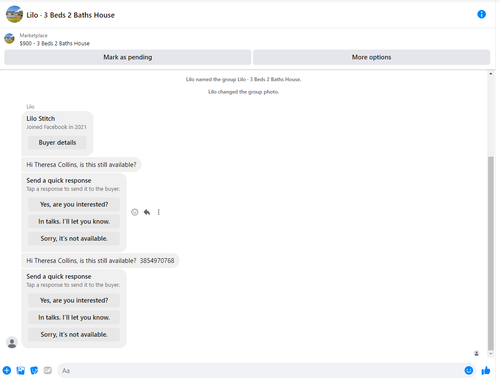Click chat title 'Lilo - 3 Beds 2 Baths House'
This screenshot has width=500, height=382.
click(71, 15)
